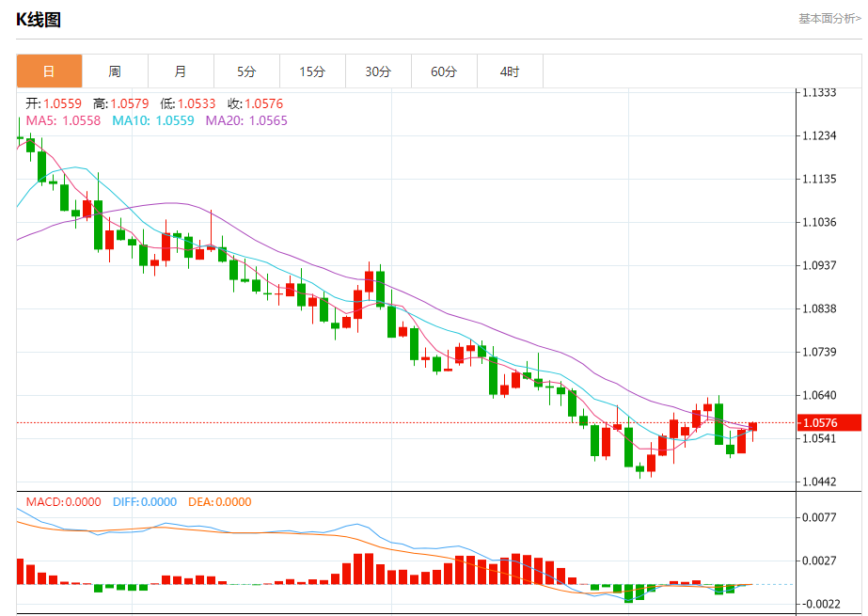Click the MA5: 1.0558 indicator label
The width and height of the screenshot is (868, 616).
(x=63, y=120)
